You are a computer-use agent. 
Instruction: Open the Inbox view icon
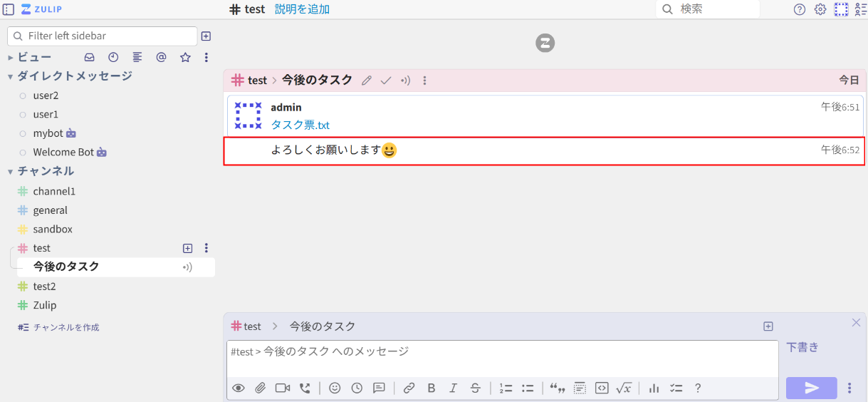pyautogui.click(x=90, y=57)
